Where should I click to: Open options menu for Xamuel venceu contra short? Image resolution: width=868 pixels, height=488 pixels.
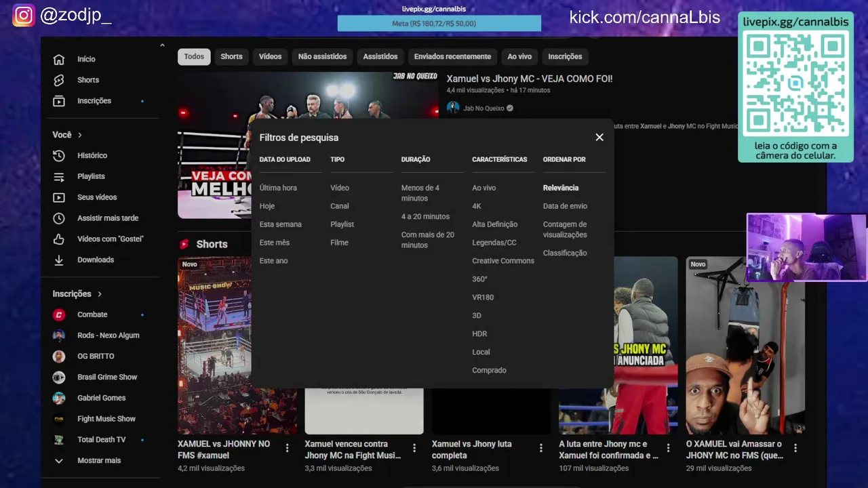point(414,448)
